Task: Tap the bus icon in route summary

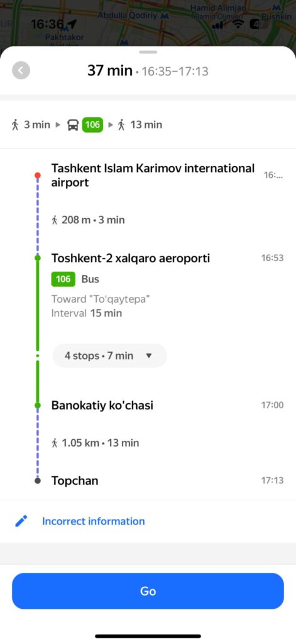Action: 73,125
